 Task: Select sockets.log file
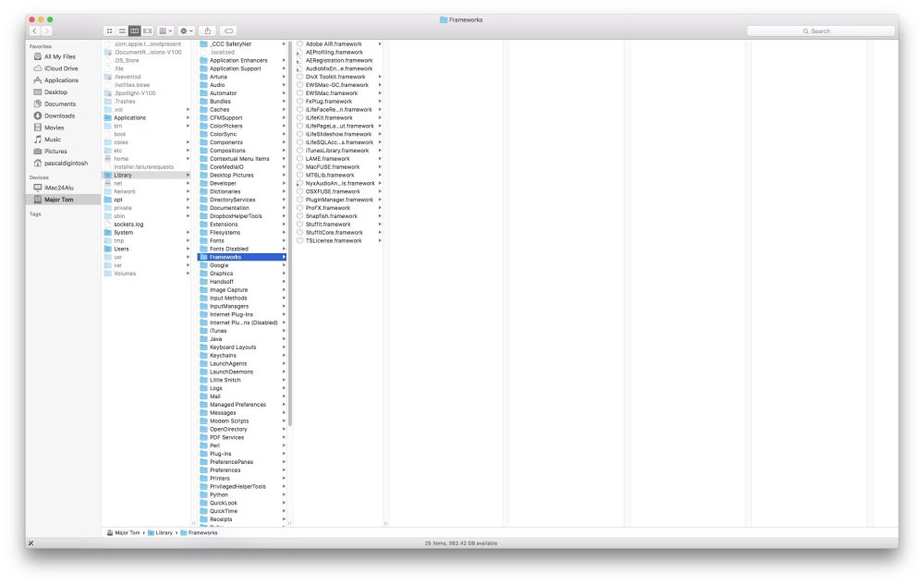147,224
